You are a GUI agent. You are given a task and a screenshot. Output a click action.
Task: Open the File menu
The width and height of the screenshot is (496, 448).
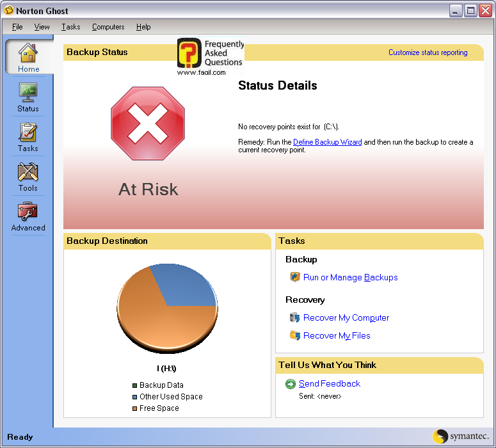17,27
